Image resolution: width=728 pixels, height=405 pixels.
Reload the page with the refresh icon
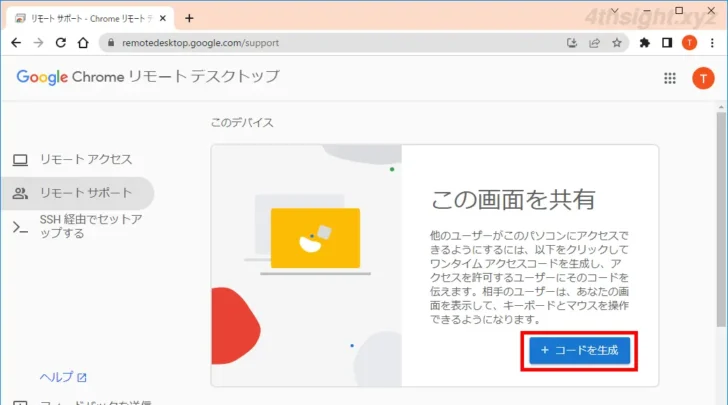click(x=61, y=43)
